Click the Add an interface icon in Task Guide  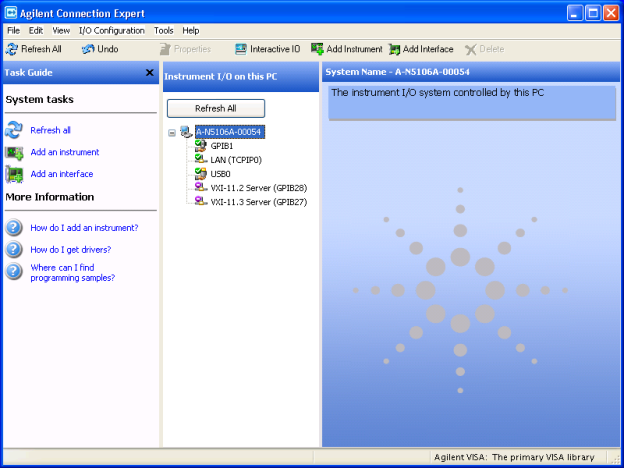[x=14, y=174]
